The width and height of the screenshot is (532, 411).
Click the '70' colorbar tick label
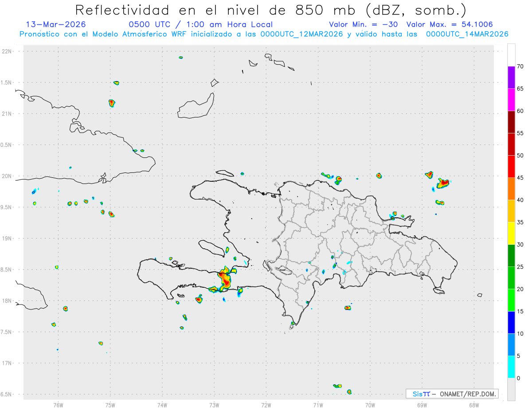[x=520, y=67]
